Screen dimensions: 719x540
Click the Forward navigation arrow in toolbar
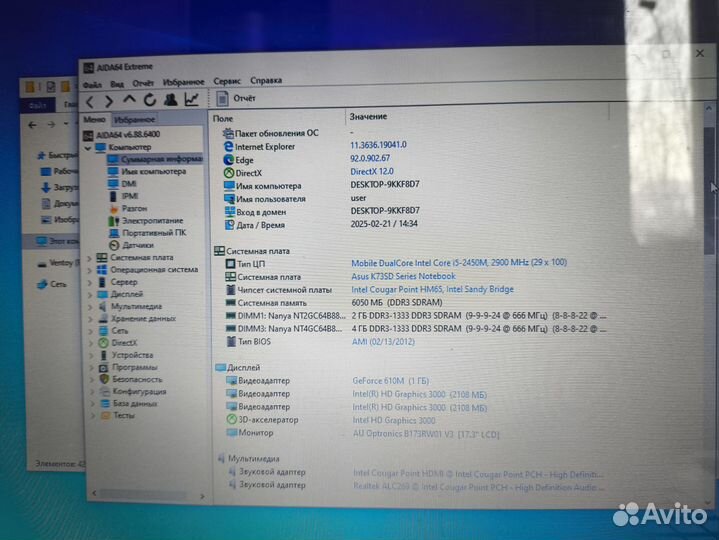110,100
